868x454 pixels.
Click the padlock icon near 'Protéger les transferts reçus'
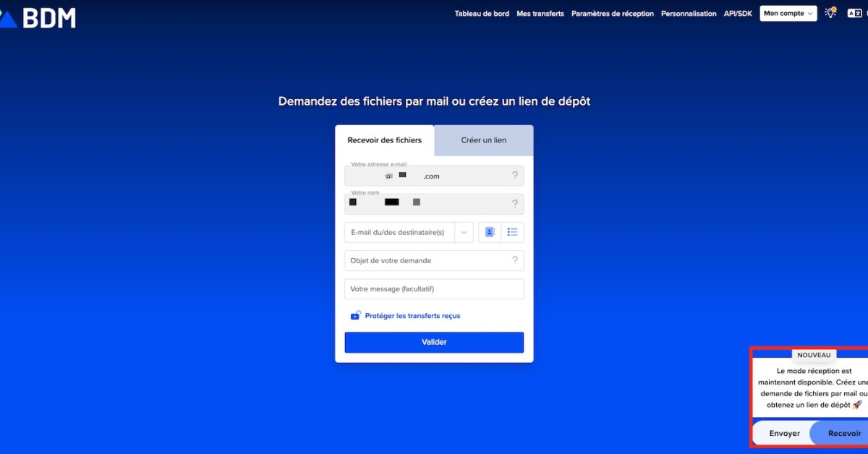pyautogui.click(x=355, y=315)
